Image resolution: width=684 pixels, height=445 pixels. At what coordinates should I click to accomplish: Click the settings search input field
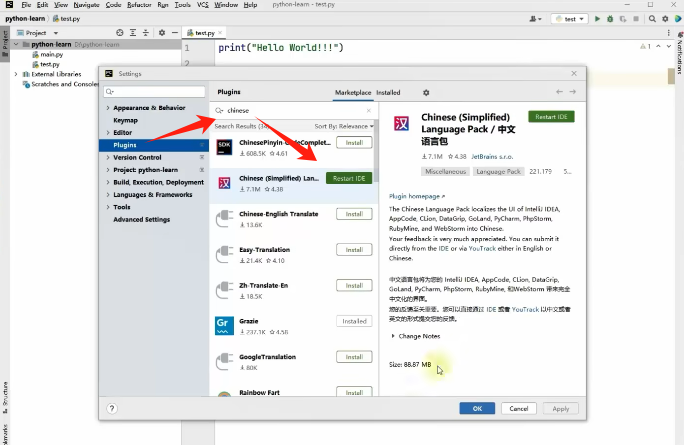tap(154, 92)
